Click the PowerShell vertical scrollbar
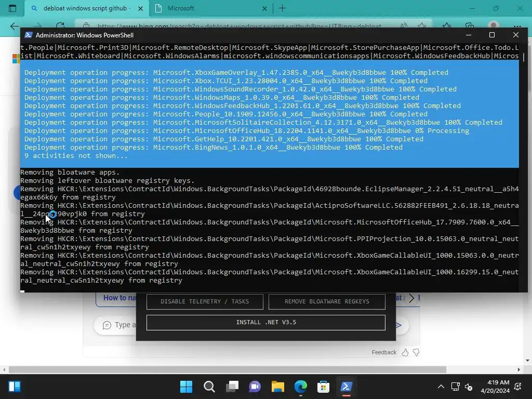 [x=524, y=57]
